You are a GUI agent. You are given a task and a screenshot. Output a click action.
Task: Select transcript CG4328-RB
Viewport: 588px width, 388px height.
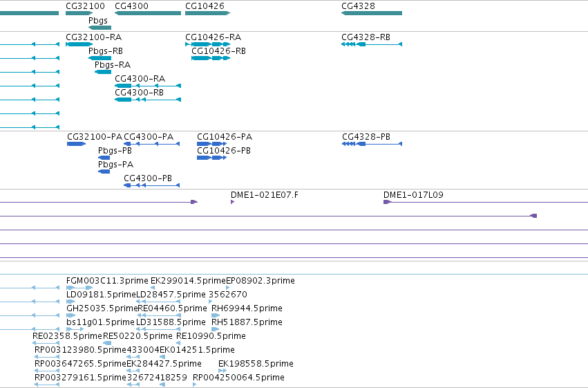click(372, 44)
